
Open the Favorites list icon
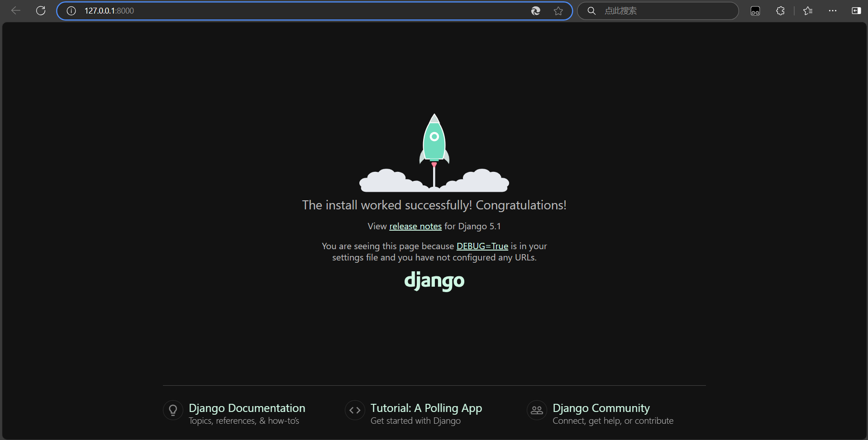tap(808, 11)
